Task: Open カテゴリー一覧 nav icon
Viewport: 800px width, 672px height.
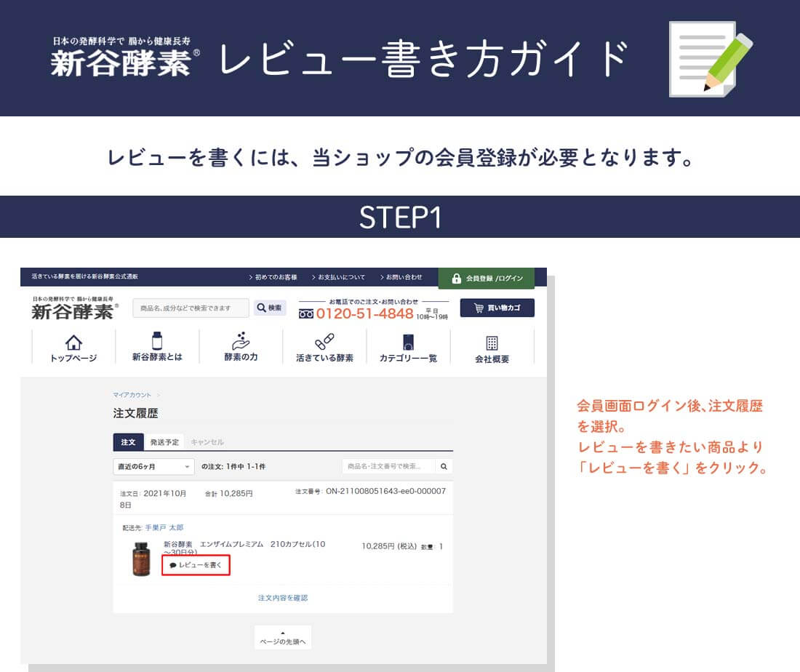Action: click(408, 342)
